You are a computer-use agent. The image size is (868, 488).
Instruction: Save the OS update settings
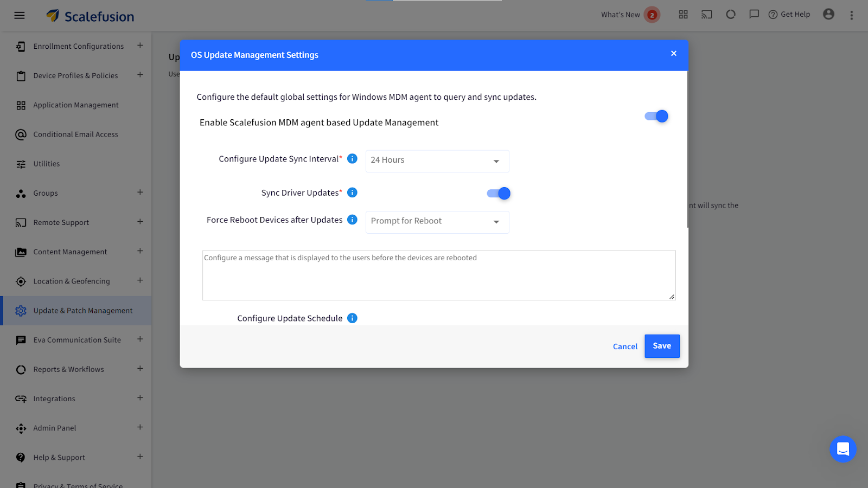(662, 346)
